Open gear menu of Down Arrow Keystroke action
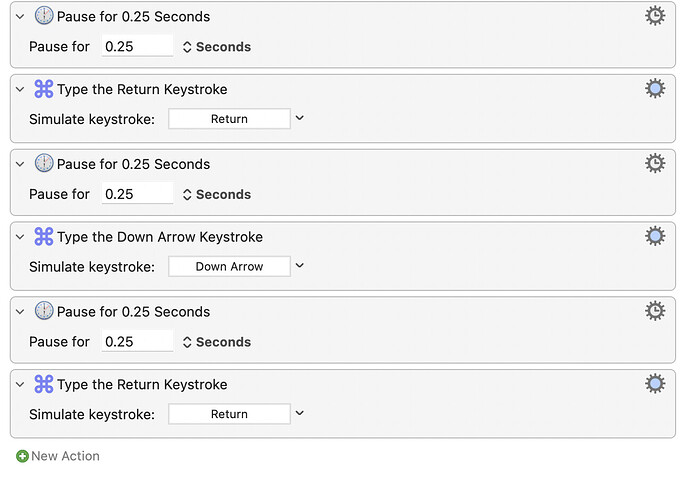The image size is (689, 477). coord(655,236)
